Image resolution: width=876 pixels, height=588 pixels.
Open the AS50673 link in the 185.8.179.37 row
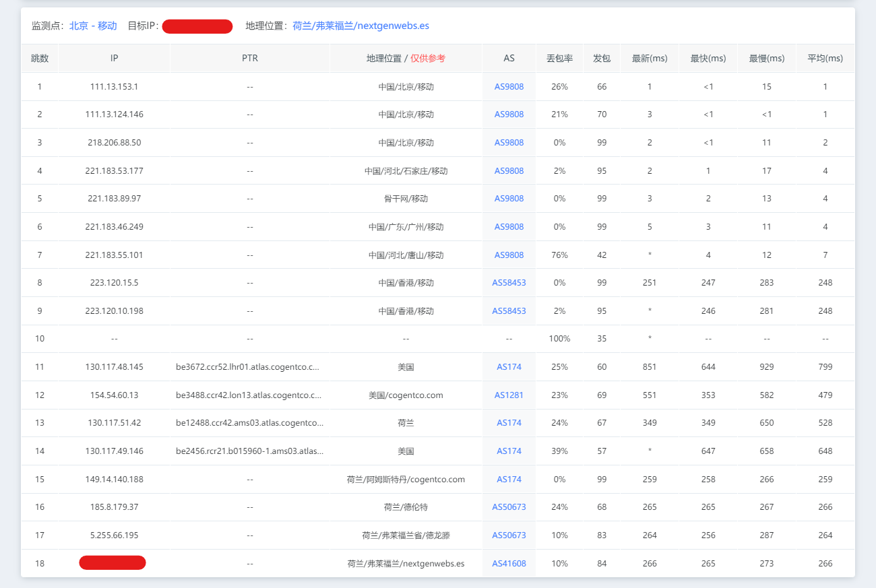coord(509,507)
